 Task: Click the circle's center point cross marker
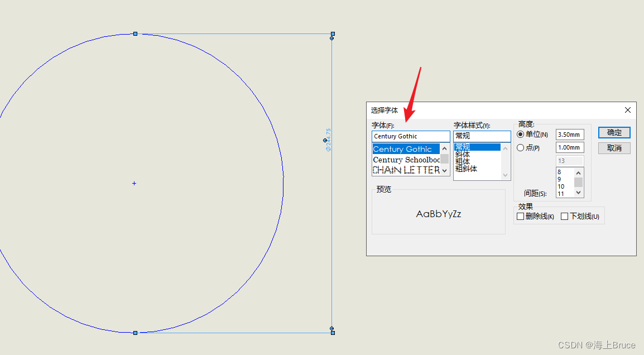134,183
